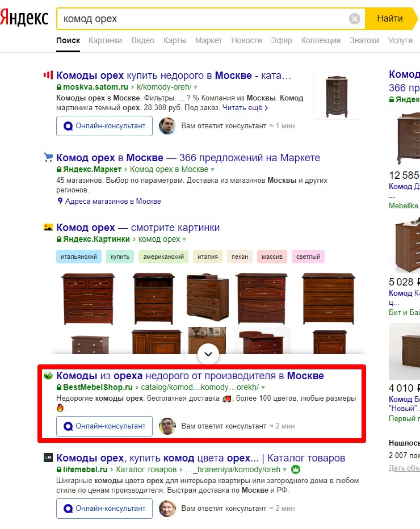Open the 12 585 chest image in sidebar
The image size is (420, 529).
[408, 138]
